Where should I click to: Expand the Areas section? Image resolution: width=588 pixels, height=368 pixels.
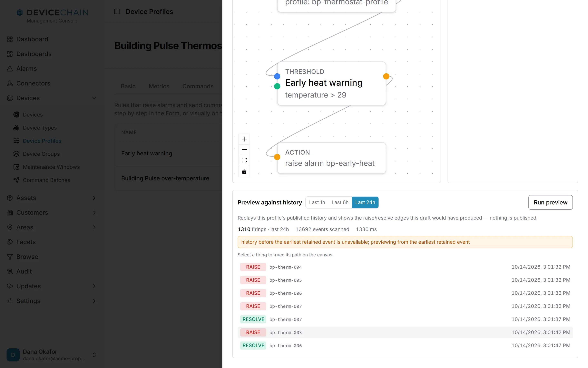tap(94, 227)
